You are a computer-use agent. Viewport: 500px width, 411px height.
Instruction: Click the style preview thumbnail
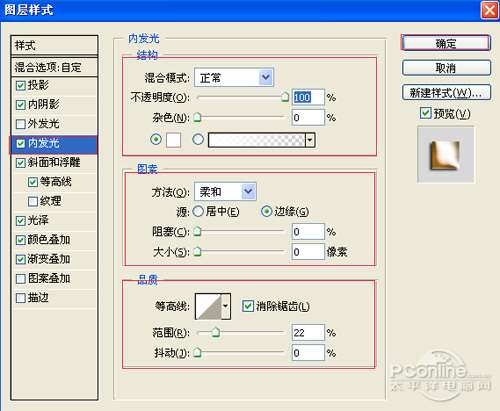pyautogui.click(x=446, y=154)
